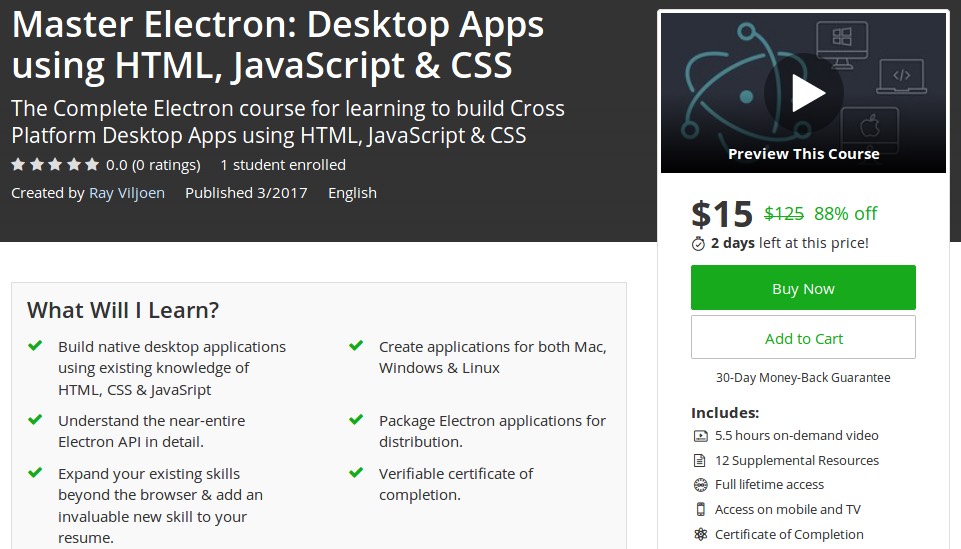Click the Supplemental Resources document icon

(x=700, y=461)
